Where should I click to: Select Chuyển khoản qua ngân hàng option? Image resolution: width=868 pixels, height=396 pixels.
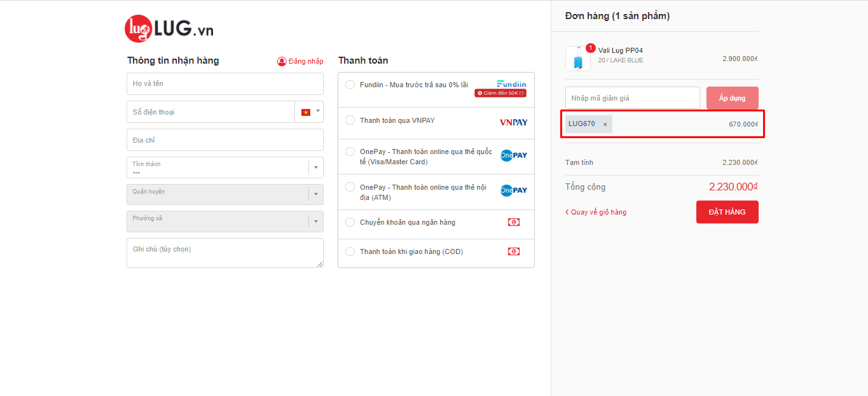coord(350,222)
